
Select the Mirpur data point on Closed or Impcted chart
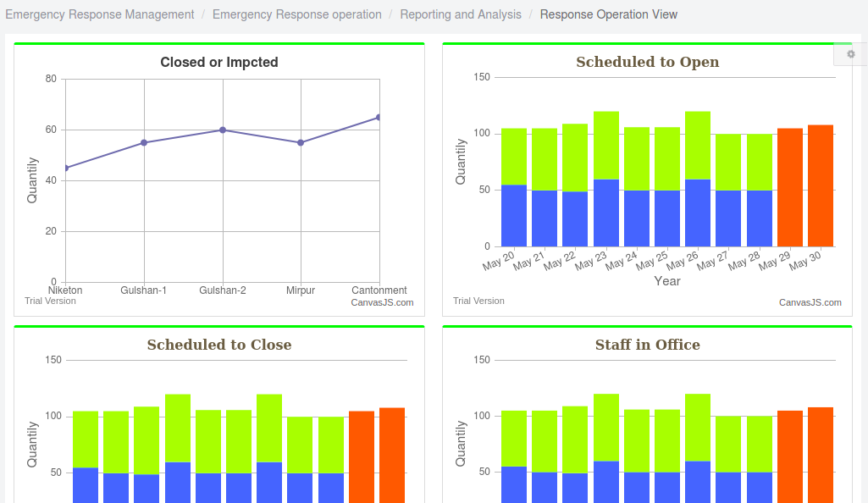pyautogui.click(x=301, y=143)
